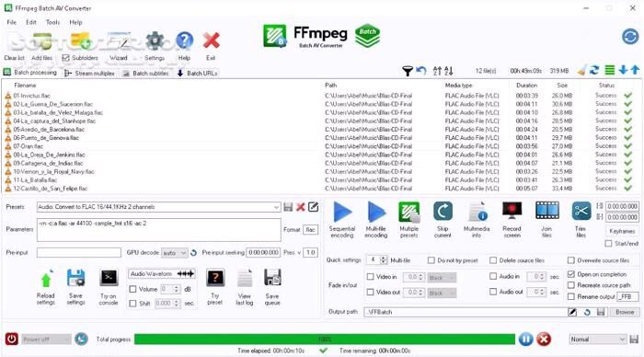Screen dimensions: 644x357
Task: Click Save queue icon
Action: click(272, 279)
